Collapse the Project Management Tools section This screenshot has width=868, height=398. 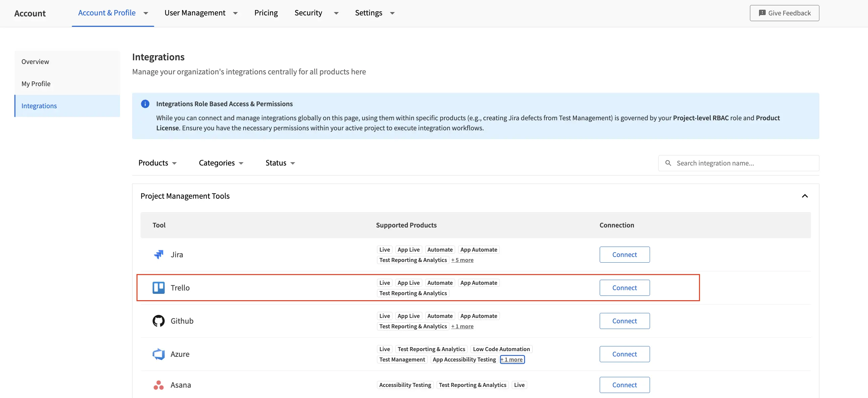point(805,196)
